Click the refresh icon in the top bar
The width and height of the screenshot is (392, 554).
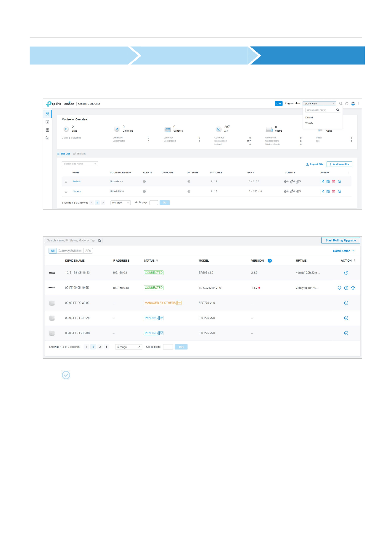click(x=347, y=104)
